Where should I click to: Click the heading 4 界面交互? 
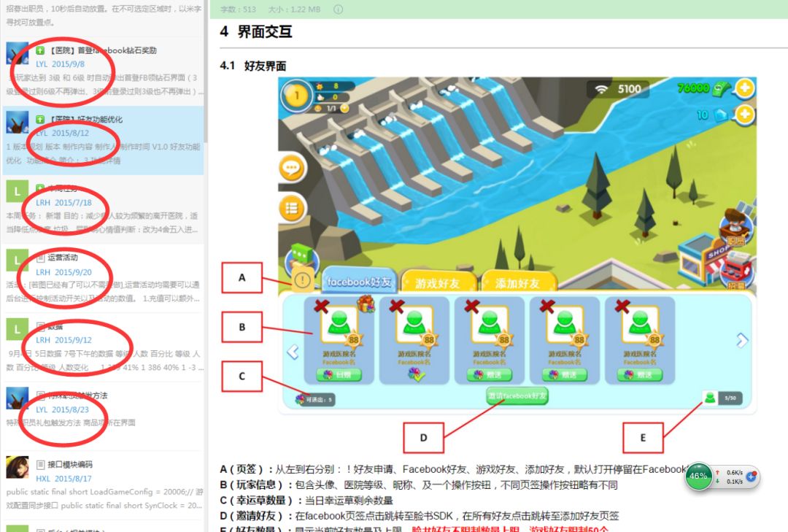point(256,31)
